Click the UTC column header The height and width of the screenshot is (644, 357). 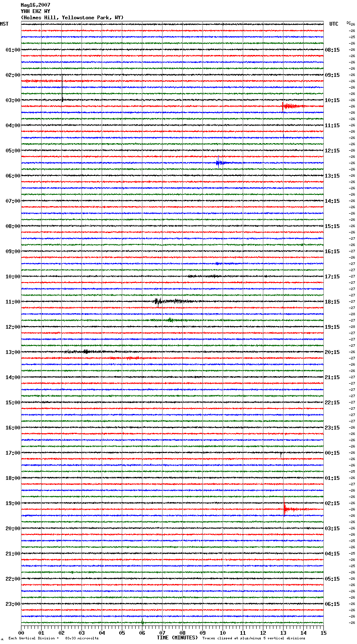tap(334, 24)
